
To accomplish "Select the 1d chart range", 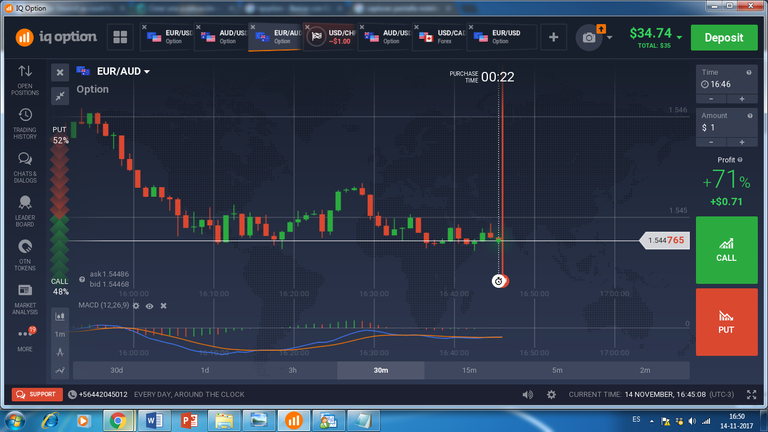I will (x=205, y=370).
